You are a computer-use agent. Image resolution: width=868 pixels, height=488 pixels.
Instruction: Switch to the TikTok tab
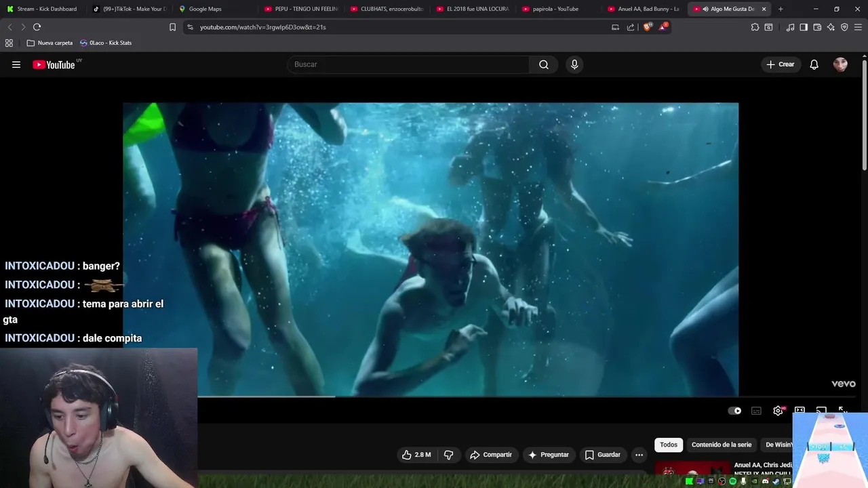coord(129,9)
